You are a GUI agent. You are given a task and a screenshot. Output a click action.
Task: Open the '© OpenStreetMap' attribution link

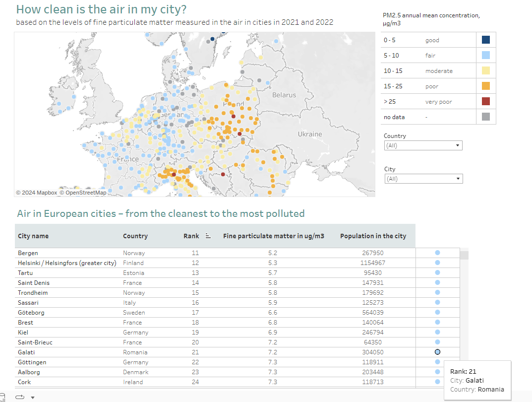(x=83, y=193)
